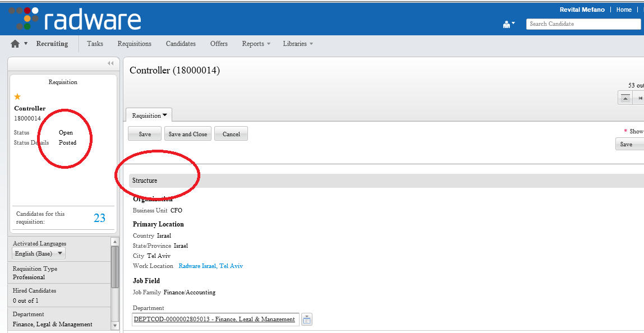Open Department selector using clipboard icon
Viewport: 644px width, 333px height.
point(306,319)
